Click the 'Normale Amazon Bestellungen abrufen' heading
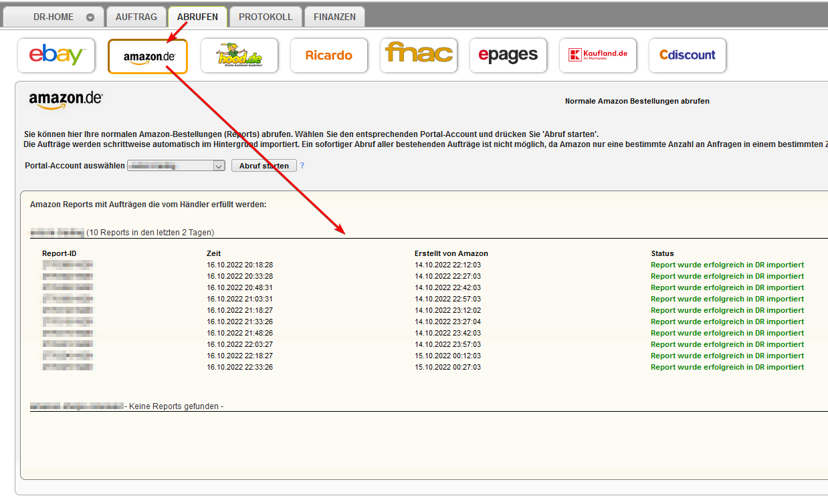Viewport: 828px width, 504px height. [x=637, y=101]
